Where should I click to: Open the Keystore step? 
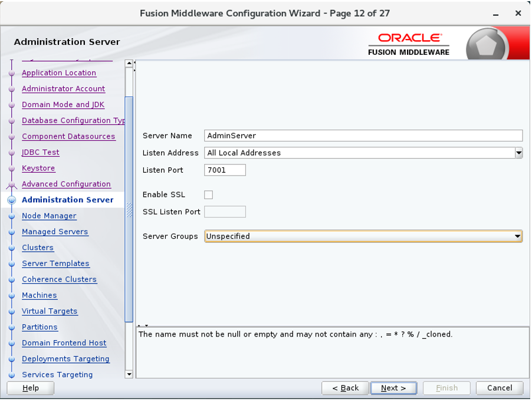tap(38, 169)
